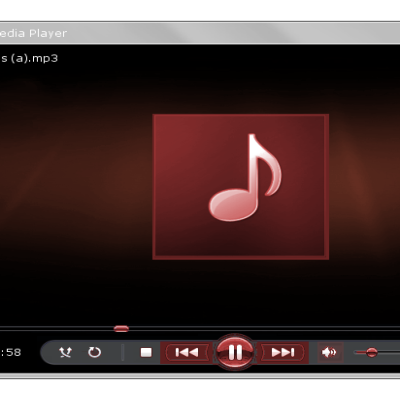
Task: Click the elapsed time ending in :58
Action: pos(11,352)
